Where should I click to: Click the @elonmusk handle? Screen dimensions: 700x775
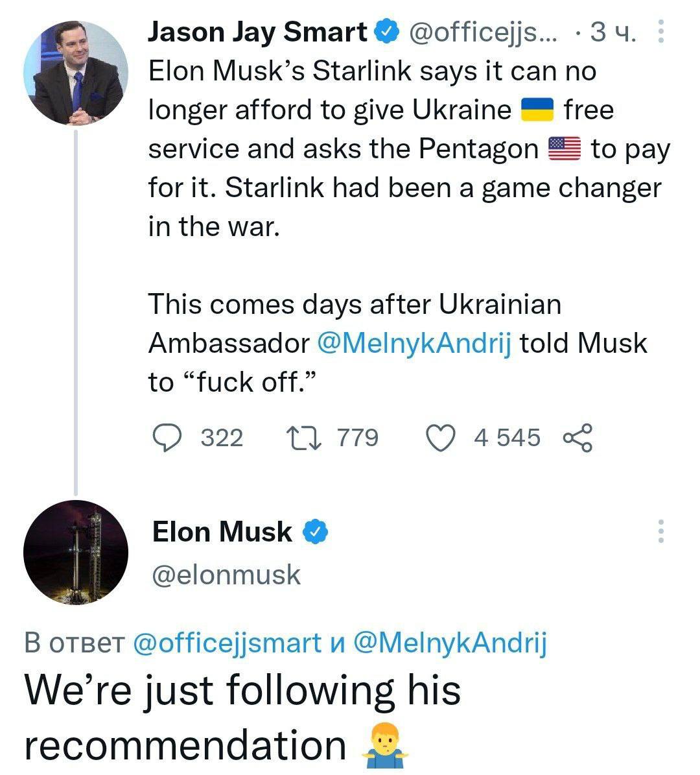pos(226,575)
